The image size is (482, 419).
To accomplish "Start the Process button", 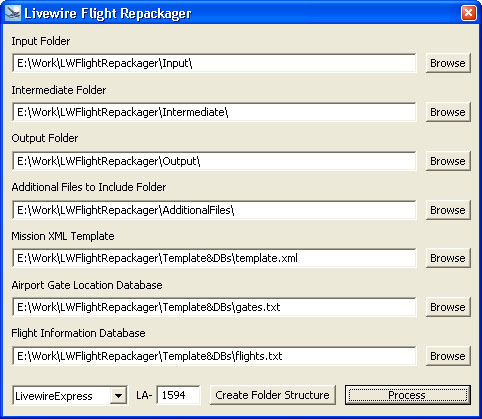I will click(x=408, y=395).
